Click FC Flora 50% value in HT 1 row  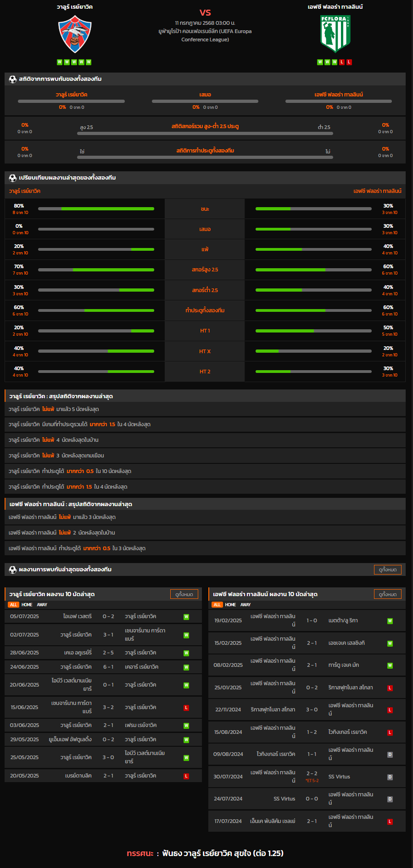388,327
